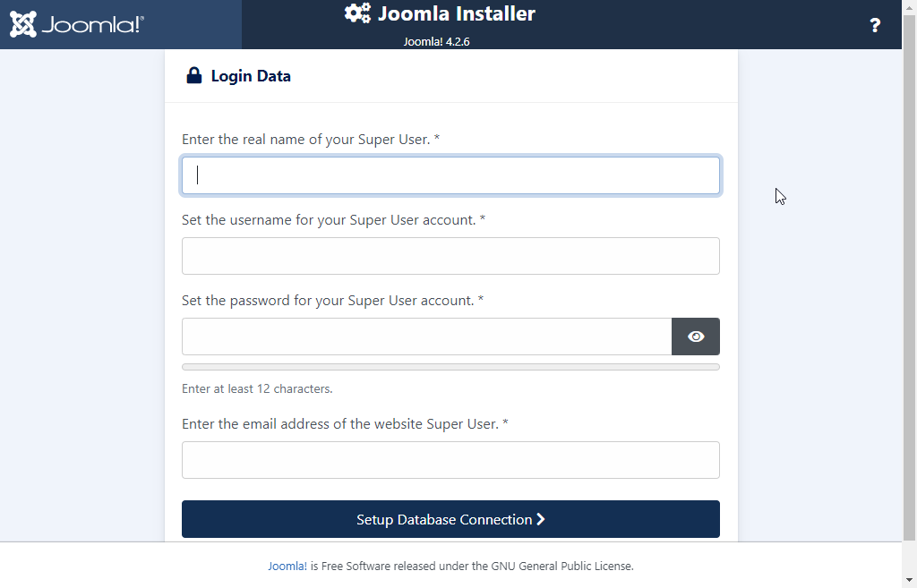Select the Super User email address field
The width and height of the screenshot is (917, 588).
pos(451,460)
